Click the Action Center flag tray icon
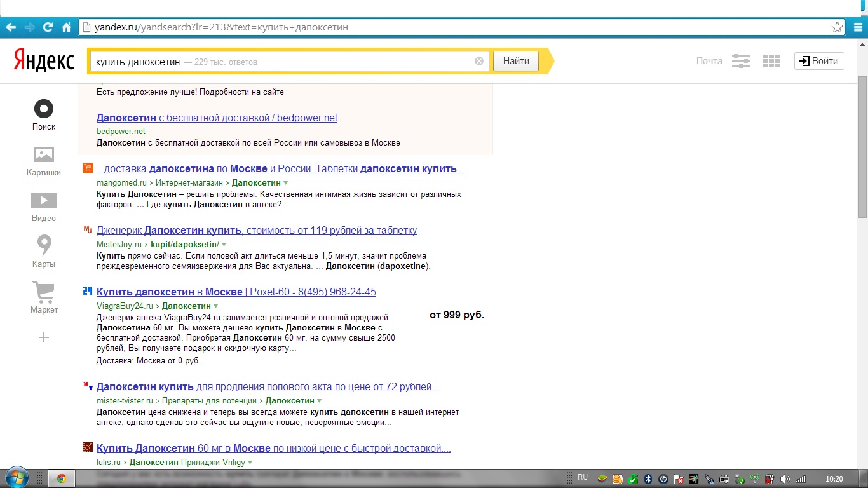This screenshot has width=868, height=488. click(x=679, y=479)
